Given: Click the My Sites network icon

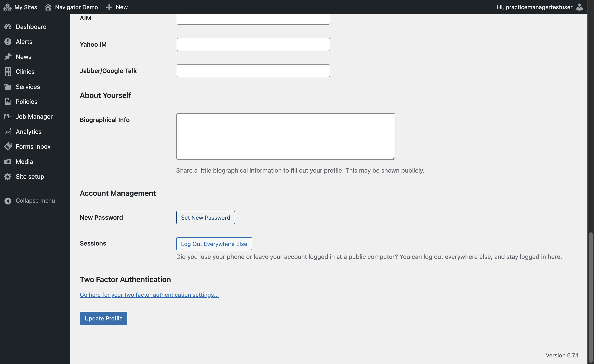Looking at the screenshot, I should pyautogui.click(x=7, y=7).
